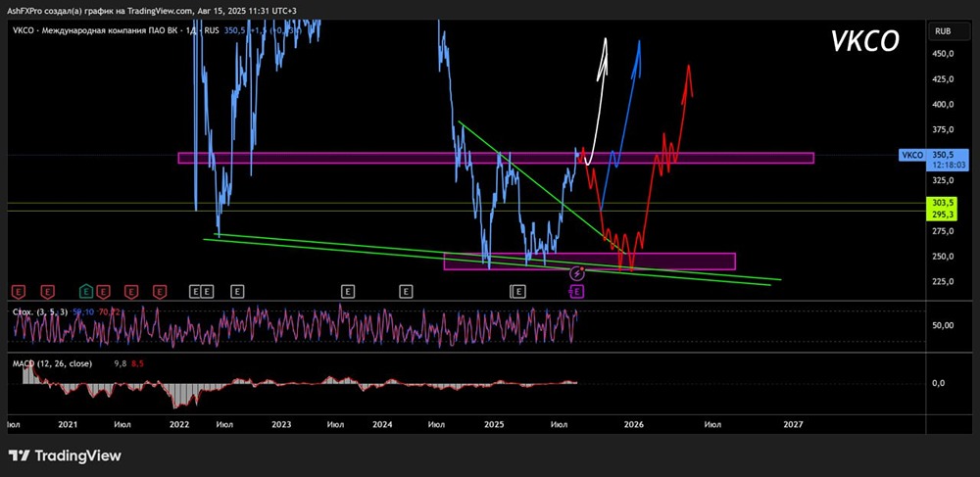This screenshot has height=477, width=980.
Task: Click the 425,0 price axis value
Action: coord(942,79)
